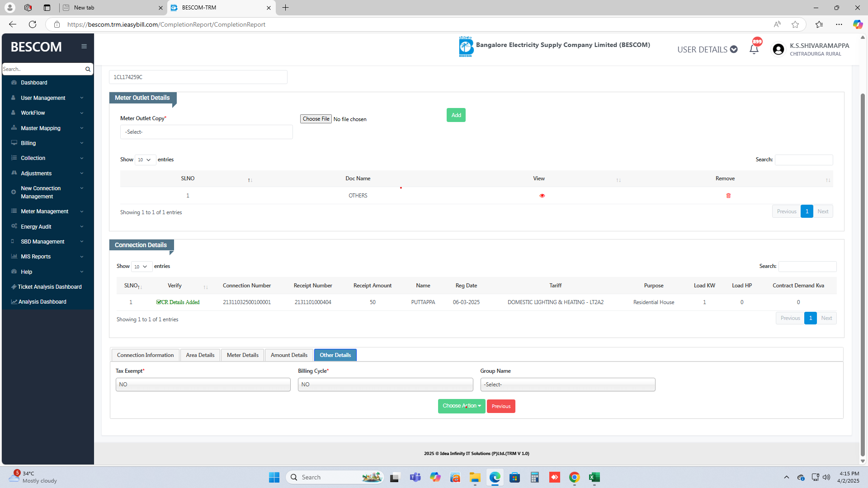Go to Next page in Meter Outlet table

point(823,211)
